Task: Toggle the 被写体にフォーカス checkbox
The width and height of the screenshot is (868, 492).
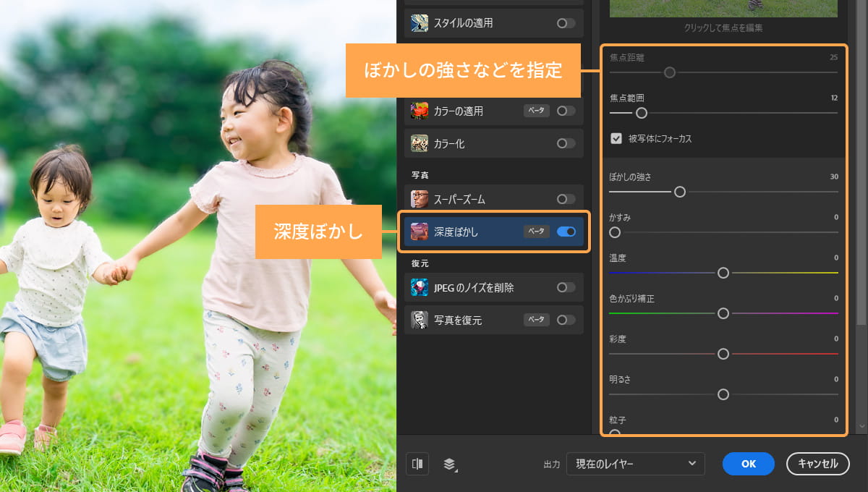Action: (616, 139)
